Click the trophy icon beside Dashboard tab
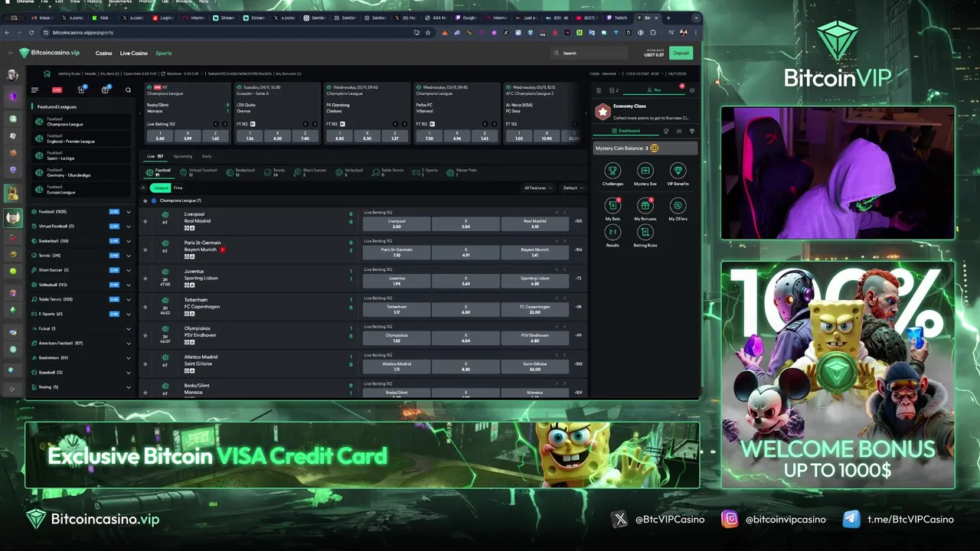 click(665, 131)
